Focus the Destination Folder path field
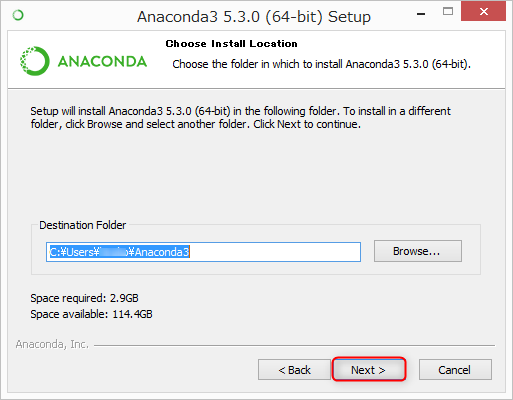The width and height of the screenshot is (513, 400). (x=203, y=252)
